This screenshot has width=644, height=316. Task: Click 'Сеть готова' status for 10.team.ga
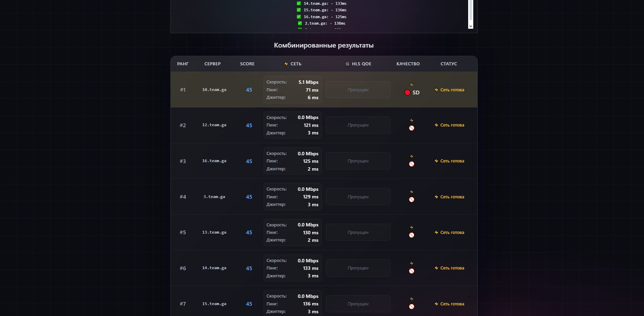452,90
